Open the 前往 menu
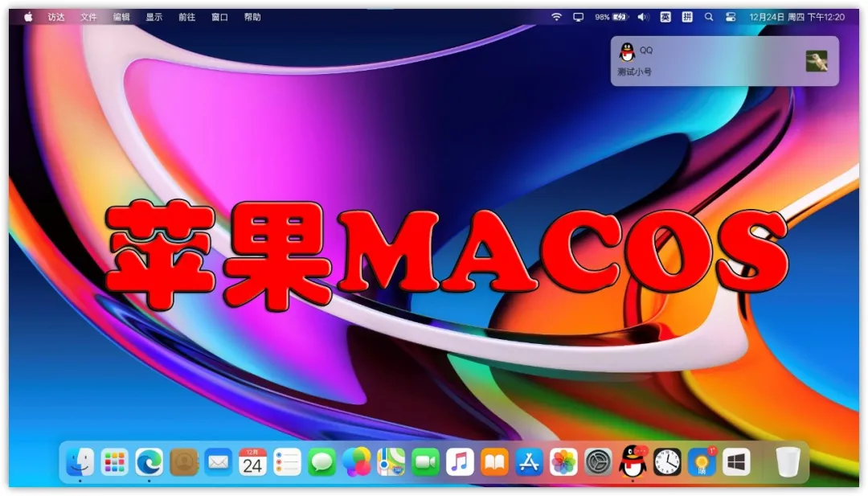Image resolution: width=868 pixels, height=496 pixels. [x=186, y=17]
